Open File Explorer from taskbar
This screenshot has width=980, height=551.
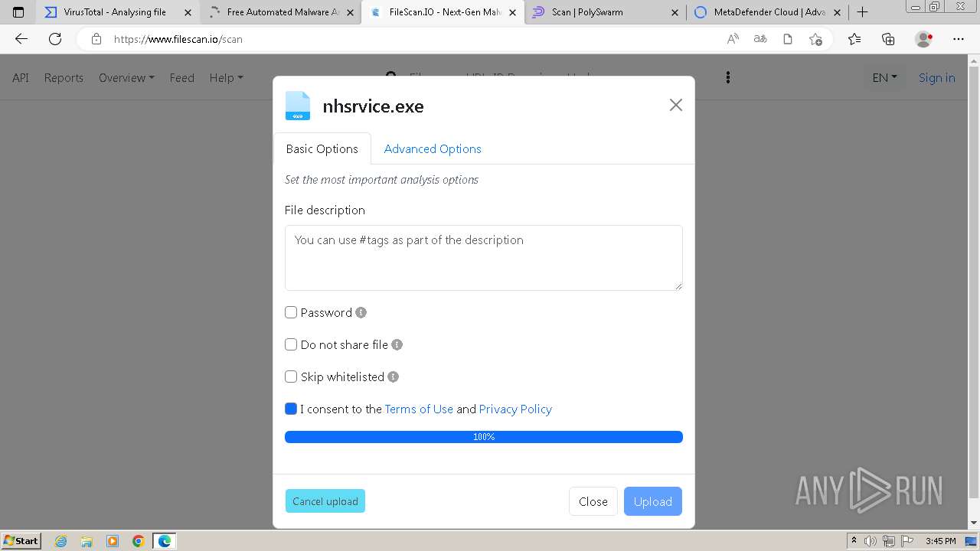[87, 541]
